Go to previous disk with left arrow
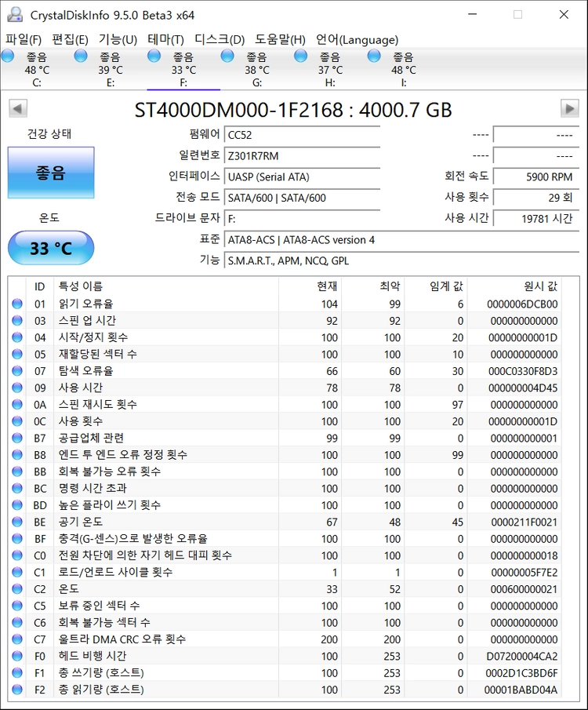Screen dimensions: 588x710 click(x=18, y=109)
